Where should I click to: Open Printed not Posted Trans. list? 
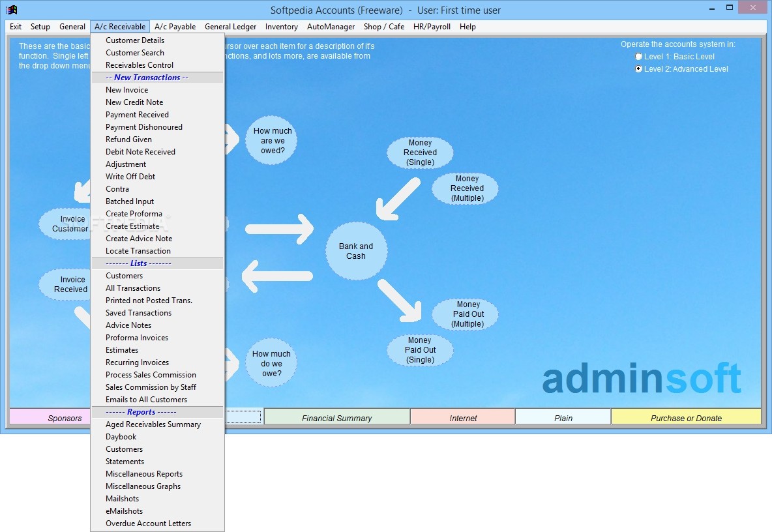pyautogui.click(x=158, y=300)
